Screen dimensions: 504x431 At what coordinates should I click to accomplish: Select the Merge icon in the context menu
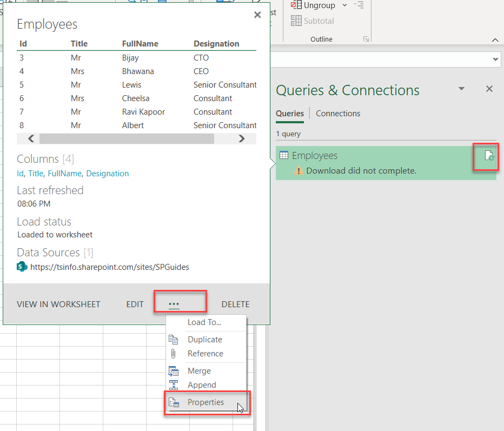click(174, 371)
